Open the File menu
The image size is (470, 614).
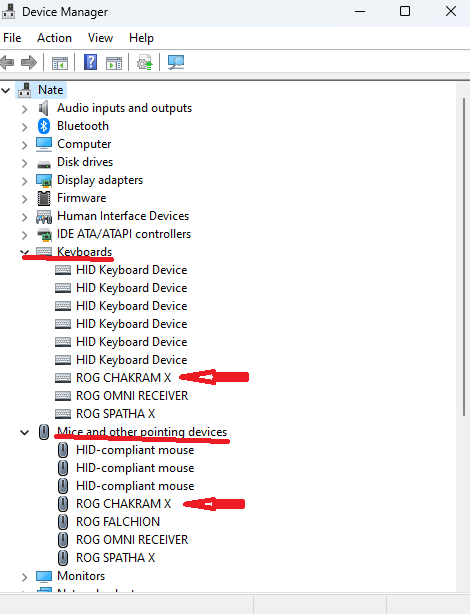12,38
